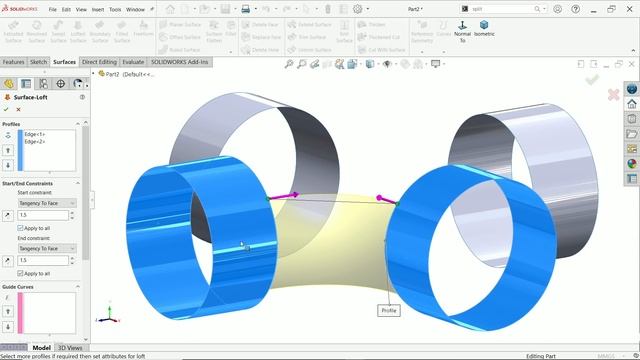Click Zoom to Fit magnifier icon
This screenshot has width=640, height=360.
(289, 64)
